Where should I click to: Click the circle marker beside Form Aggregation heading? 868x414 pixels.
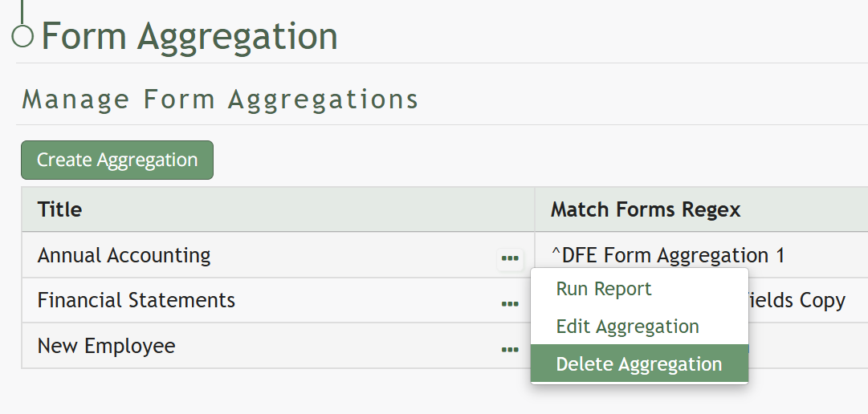tap(23, 36)
